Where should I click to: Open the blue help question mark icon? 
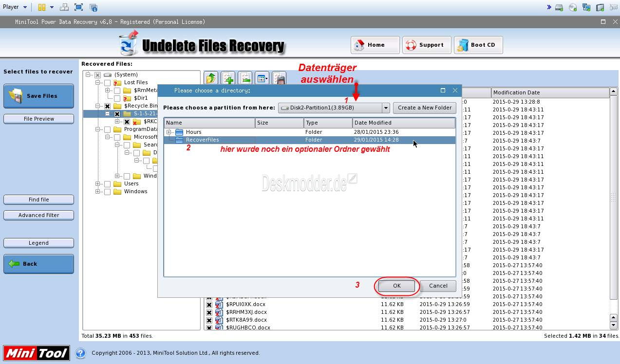[81, 353]
